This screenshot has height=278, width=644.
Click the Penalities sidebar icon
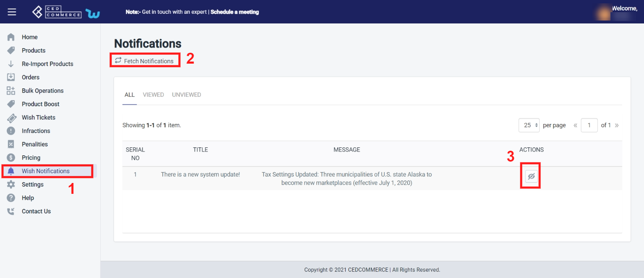click(11, 144)
